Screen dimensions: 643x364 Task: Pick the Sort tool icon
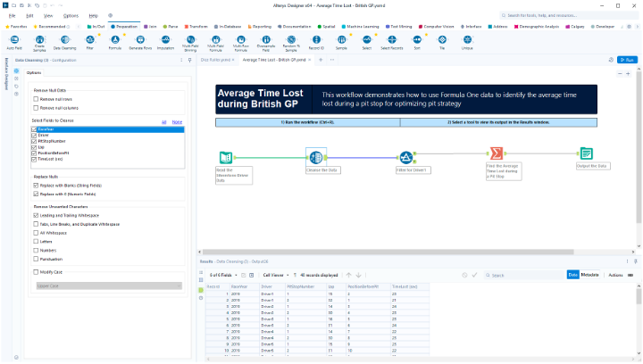[x=417, y=40]
